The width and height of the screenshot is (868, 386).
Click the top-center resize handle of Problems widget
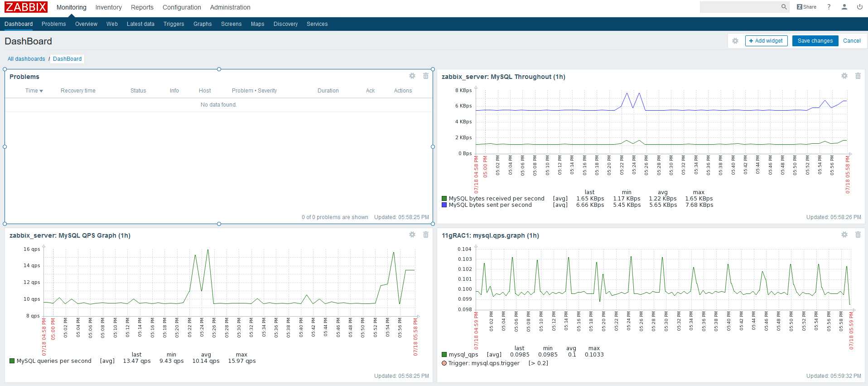point(219,69)
